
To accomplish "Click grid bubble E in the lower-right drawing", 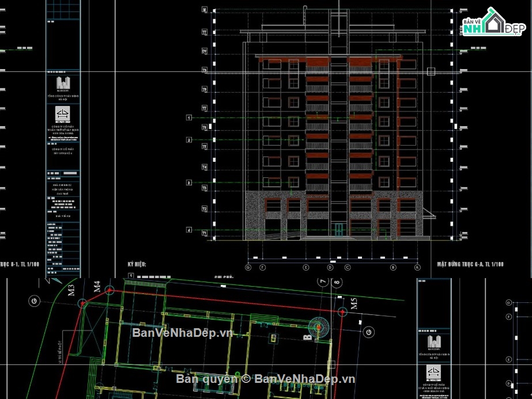I will [508, 359].
